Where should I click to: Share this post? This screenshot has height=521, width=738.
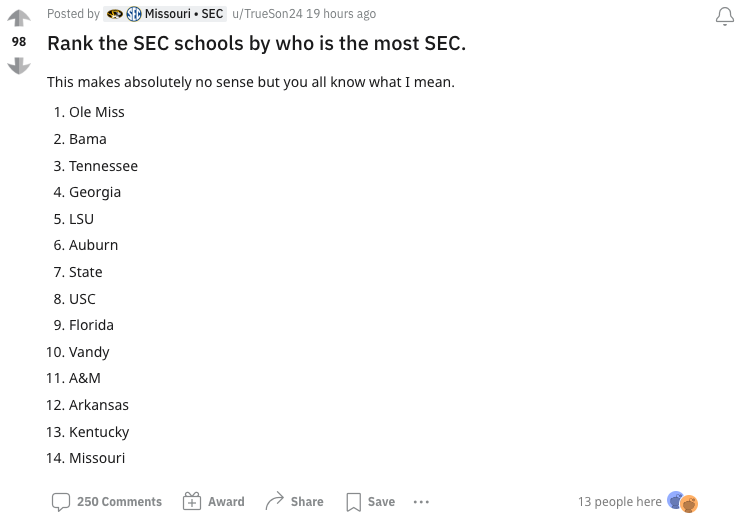294,502
